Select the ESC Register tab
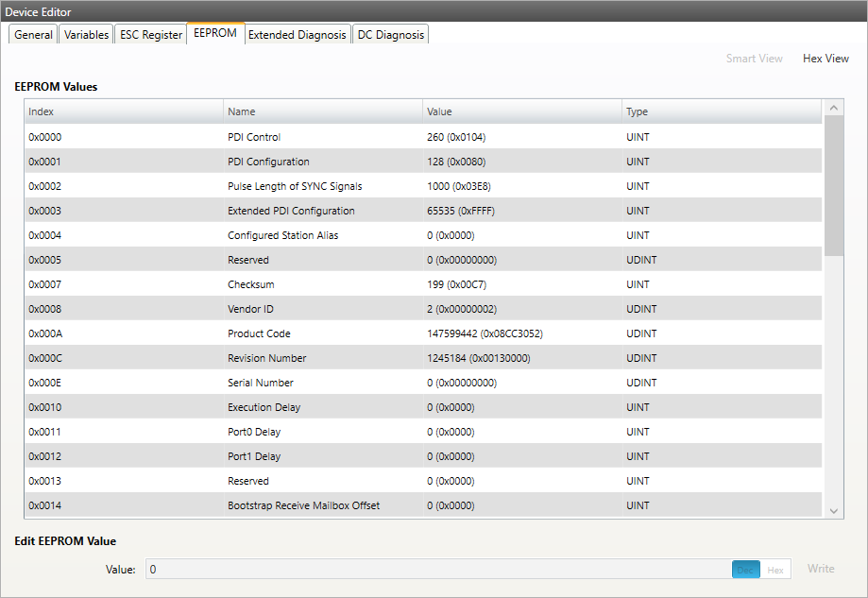Screen dimensions: 868x598 [x=151, y=35]
